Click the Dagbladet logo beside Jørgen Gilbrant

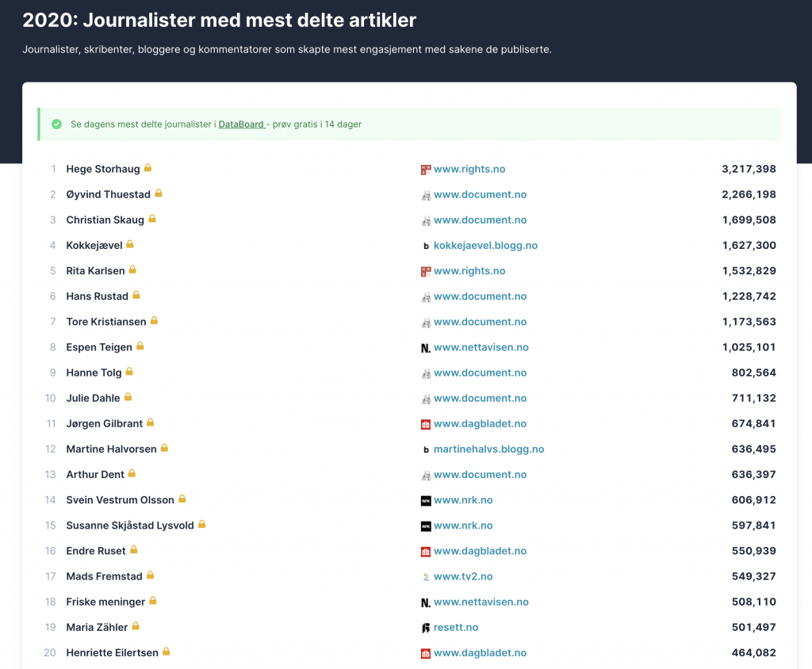pos(426,424)
